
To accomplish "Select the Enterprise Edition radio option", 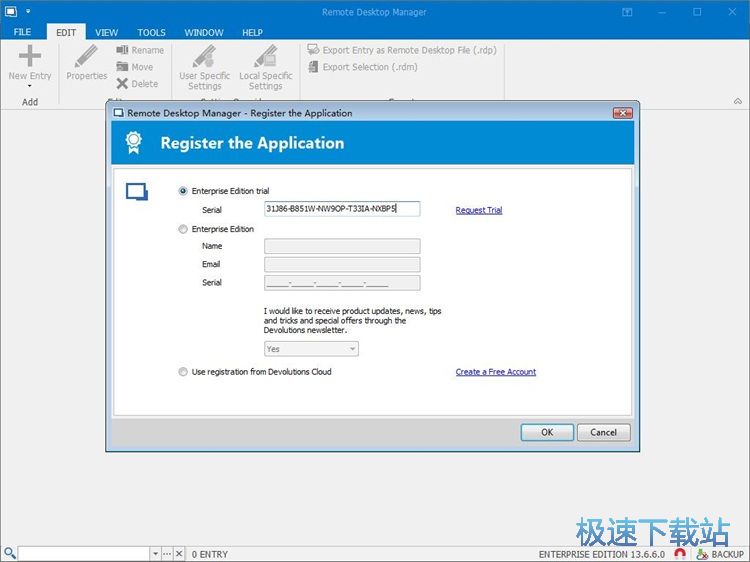I will click(x=183, y=229).
